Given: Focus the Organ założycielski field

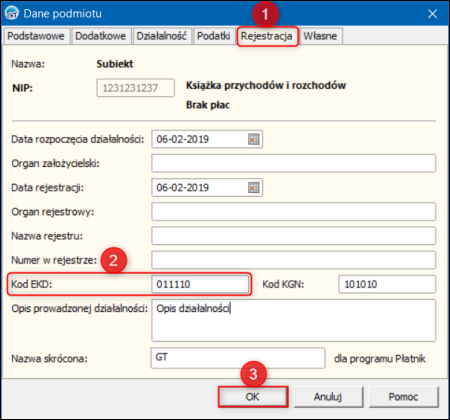Looking at the screenshot, I should point(294,163).
